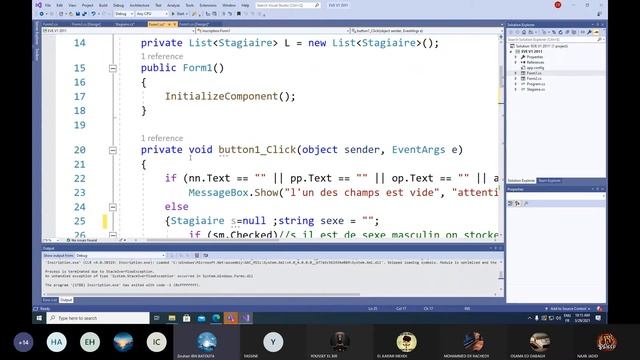The image size is (640, 360).
Task: Select Form1.cs in Solution Explorer
Action: click(534, 73)
